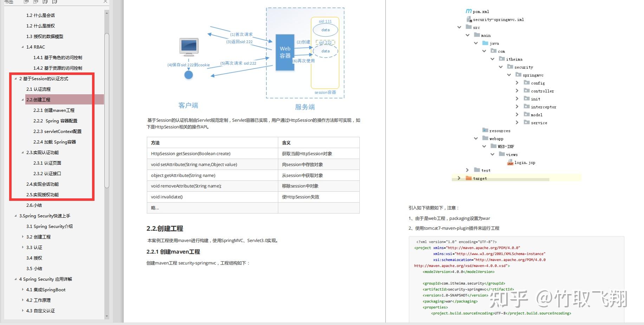
Task: Open bookmark 2.4.实现会话功能
Action: tap(43, 184)
